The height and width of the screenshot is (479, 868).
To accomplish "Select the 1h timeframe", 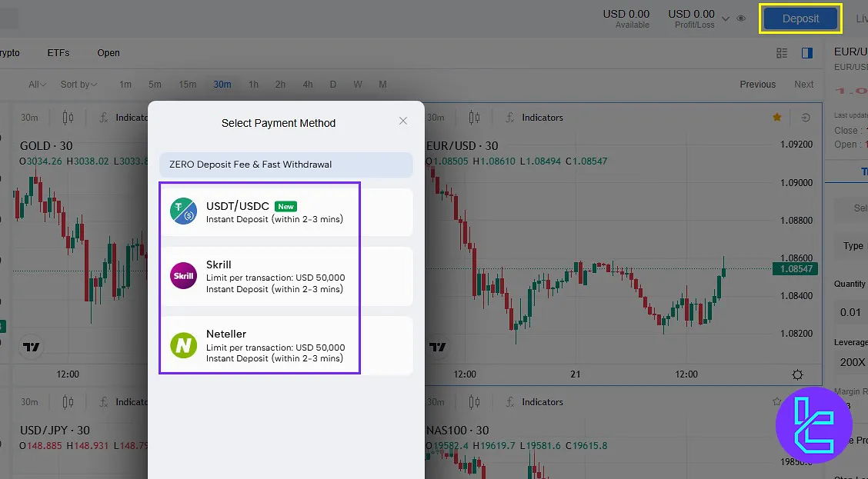I will click(253, 85).
